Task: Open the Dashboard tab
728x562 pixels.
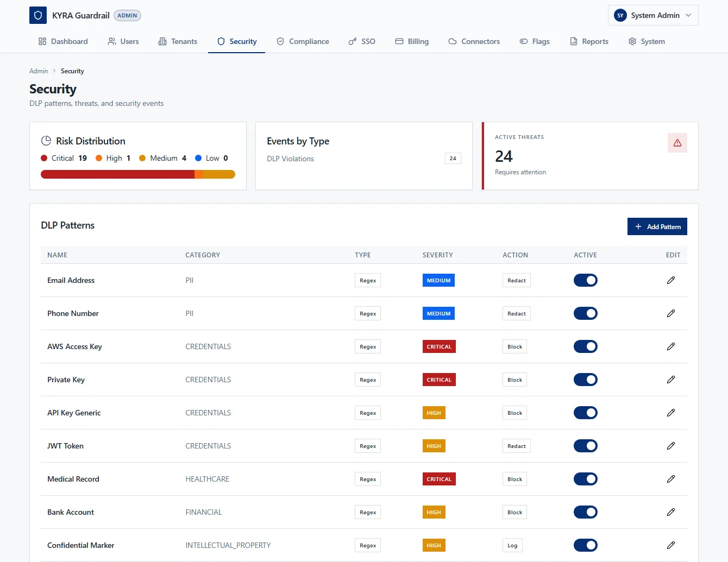Action: coord(63,41)
